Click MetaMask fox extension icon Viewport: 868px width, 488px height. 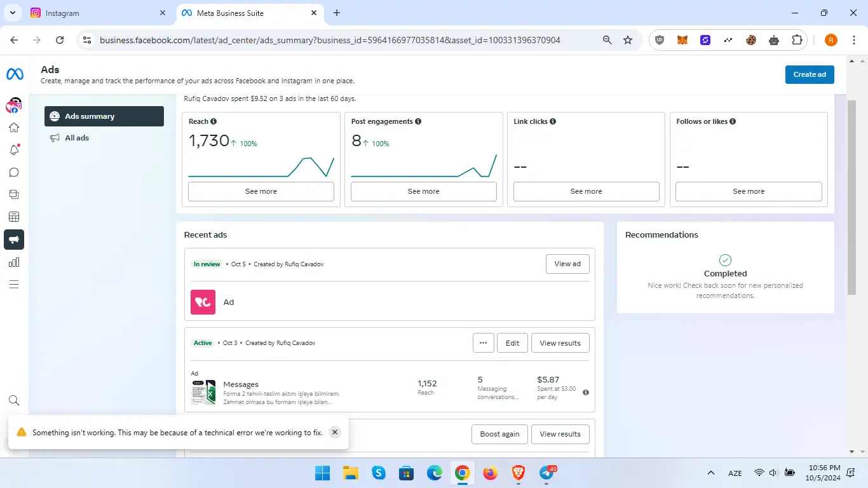point(682,40)
